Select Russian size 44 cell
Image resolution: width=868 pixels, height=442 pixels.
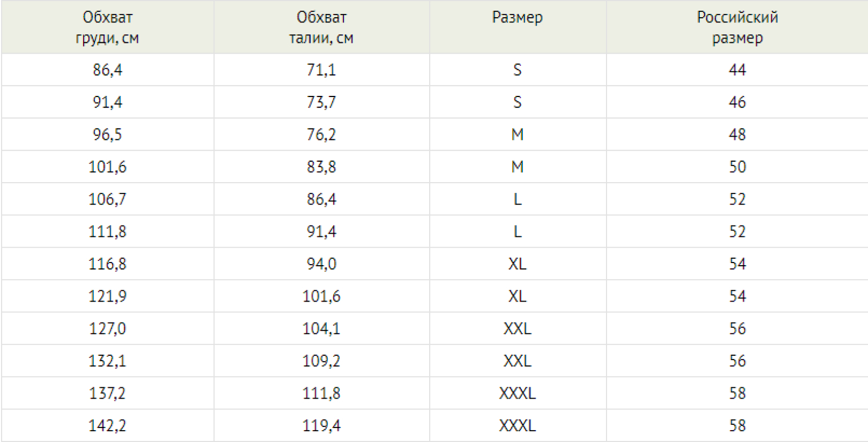coord(737,70)
